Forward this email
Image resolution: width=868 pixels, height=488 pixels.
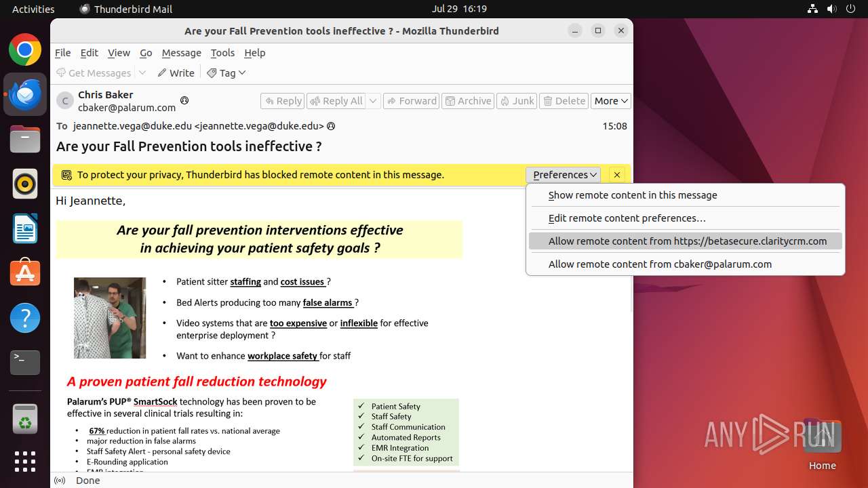pos(412,101)
